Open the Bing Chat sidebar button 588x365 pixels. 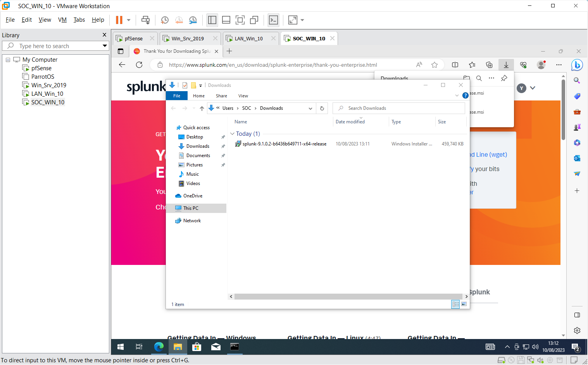click(x=577, y=65)
